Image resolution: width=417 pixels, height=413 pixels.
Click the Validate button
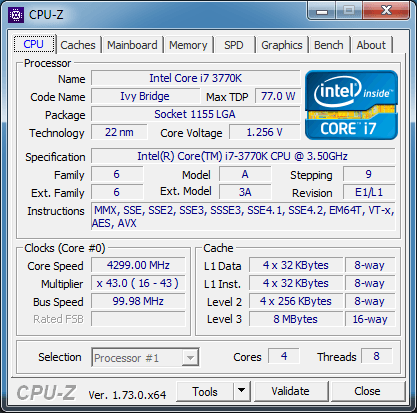290,391
